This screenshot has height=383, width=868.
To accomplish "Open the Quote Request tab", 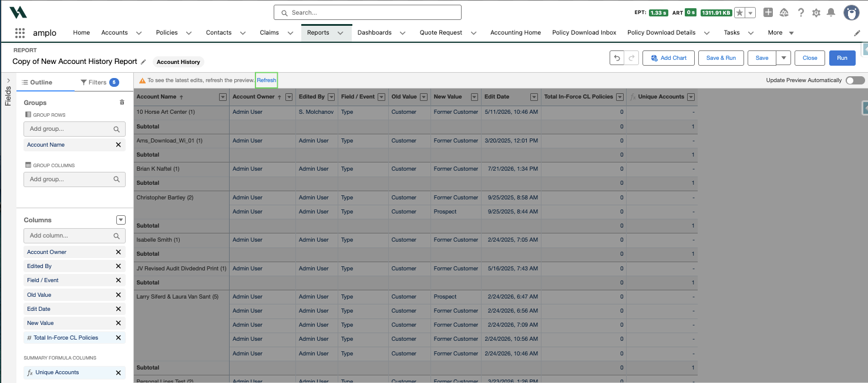I will (441, 33).
